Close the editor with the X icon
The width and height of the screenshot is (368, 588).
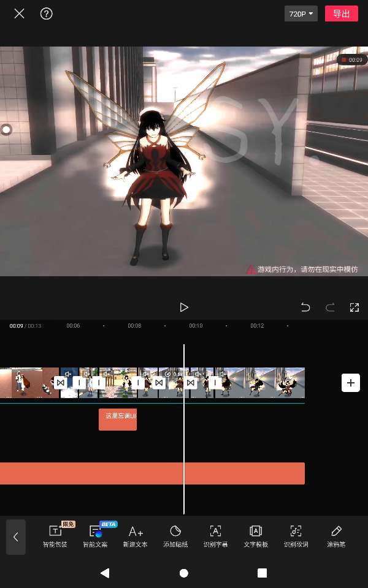[19, 14]
